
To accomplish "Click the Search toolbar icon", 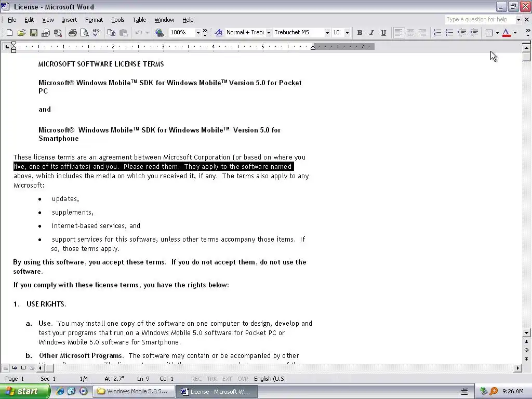I will (x=58, y=33).
